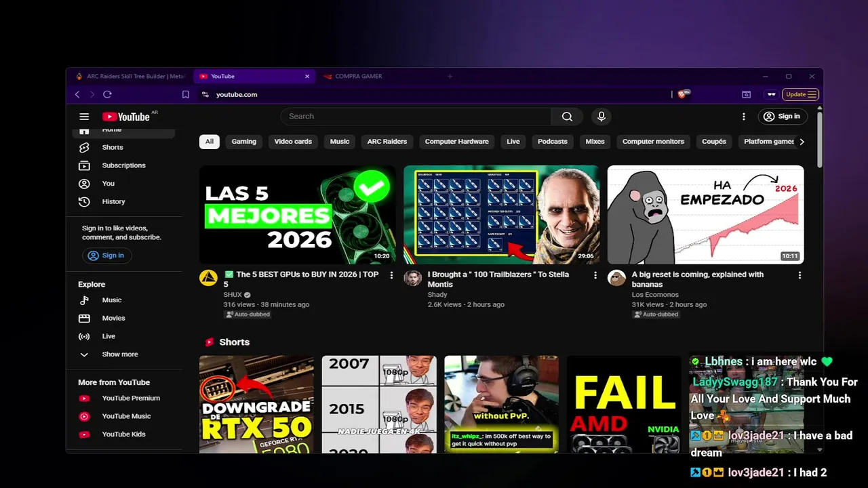Open YouTube Kids link
This screenshot has height=488, width=868.
124,434
